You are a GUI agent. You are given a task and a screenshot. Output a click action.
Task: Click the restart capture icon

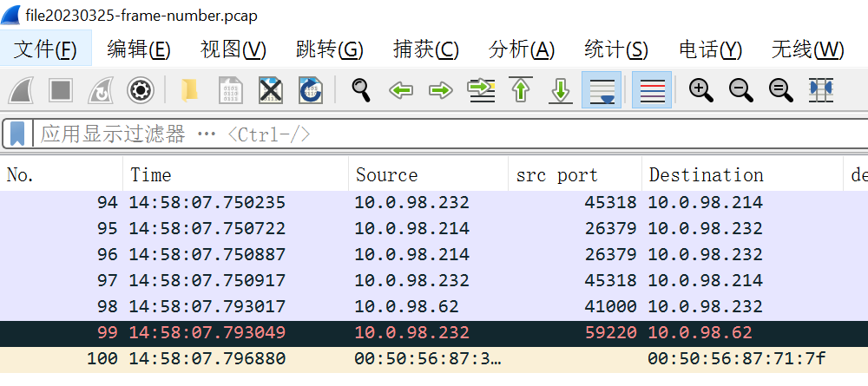coord(101,89)
